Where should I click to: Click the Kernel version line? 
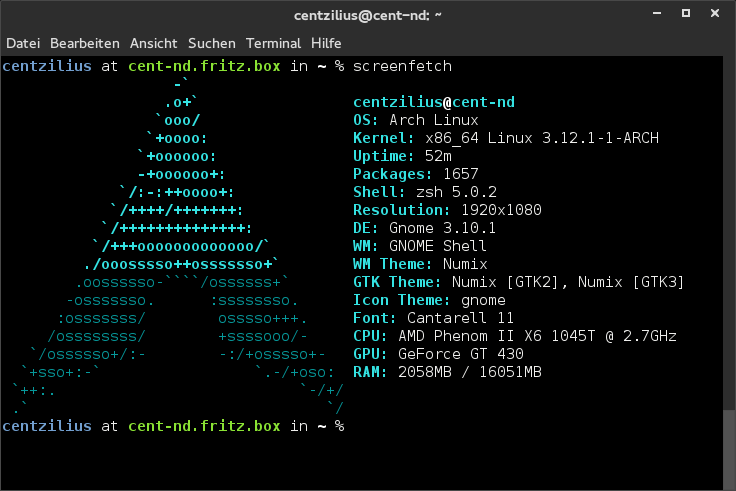tap(506, 138)
